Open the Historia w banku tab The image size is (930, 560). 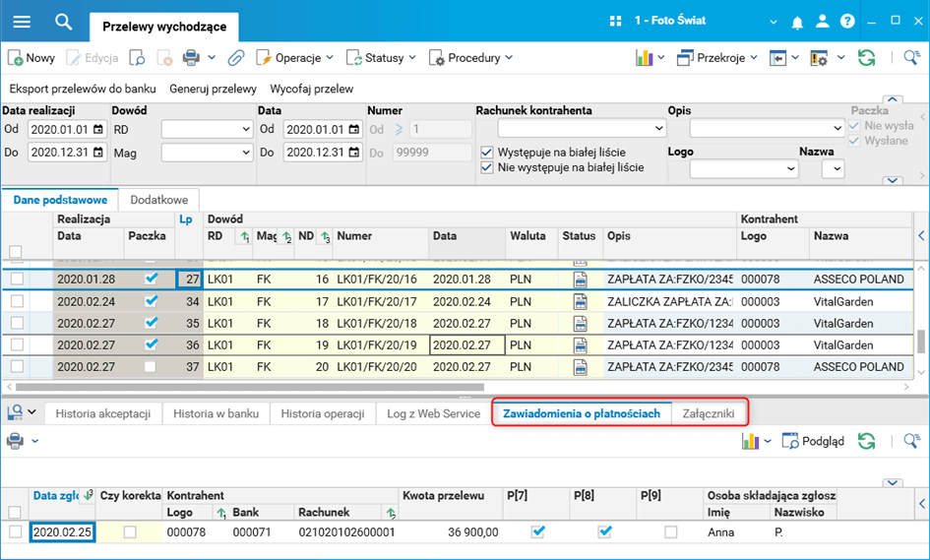pyautogui.click(x=216, y=413)
